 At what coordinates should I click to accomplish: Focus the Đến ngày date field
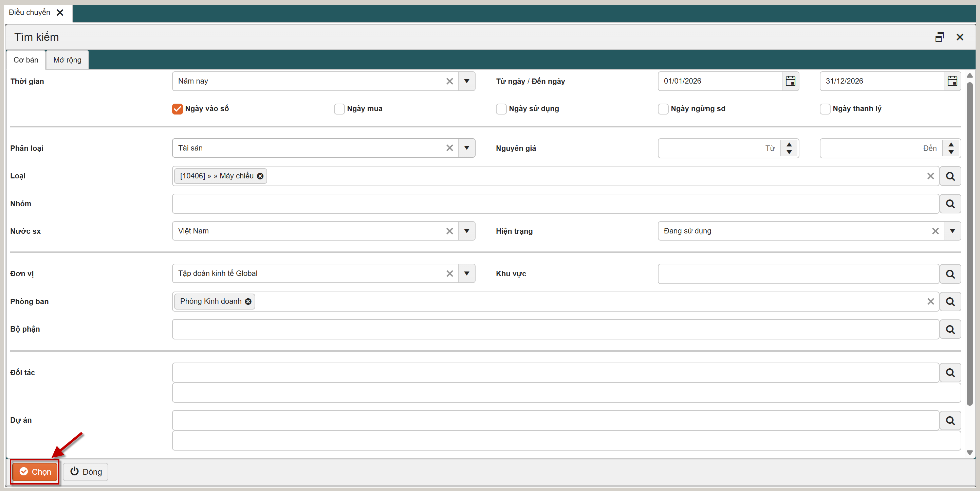click(x=882, y=81)
